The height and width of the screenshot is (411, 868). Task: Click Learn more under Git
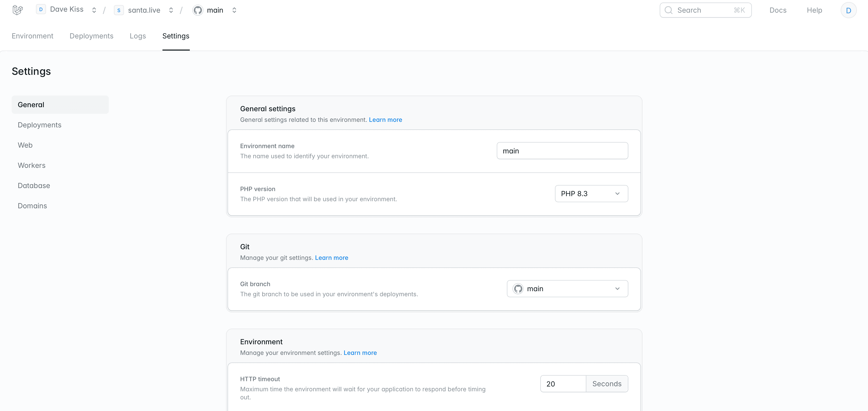click(331, 258)
